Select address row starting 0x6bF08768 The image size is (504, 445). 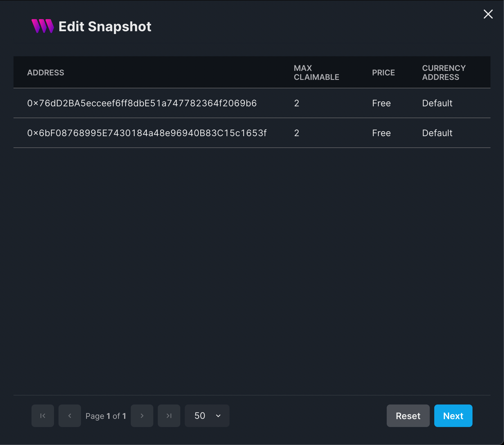pos(252,133)
